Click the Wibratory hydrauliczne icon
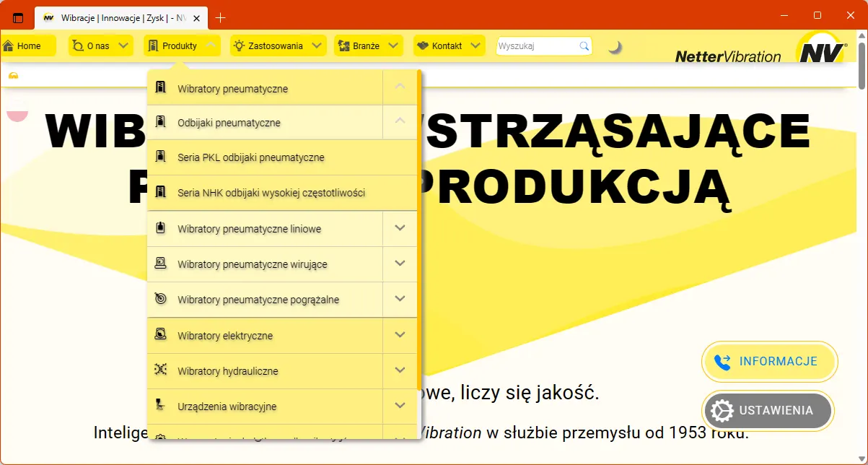This screenshot has height=465, width=868. (x=161, y=370)
